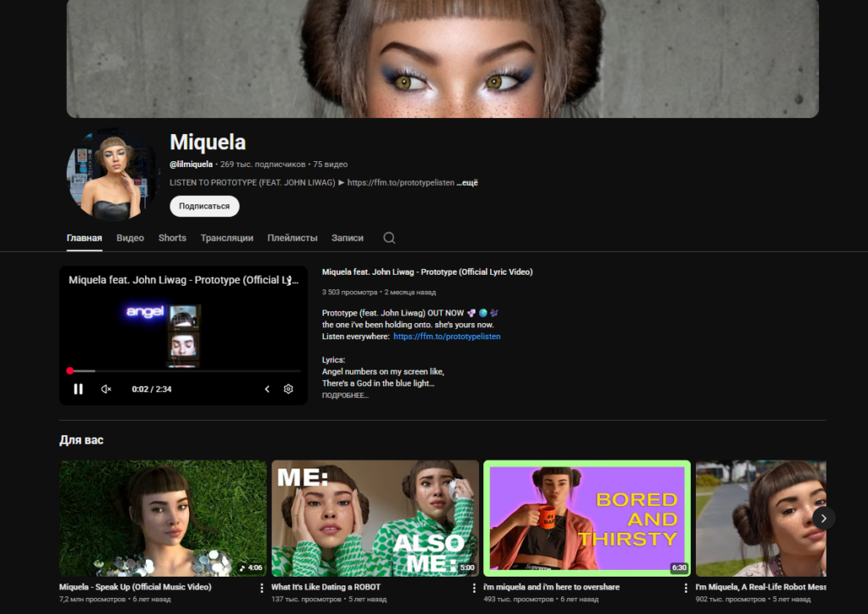Click the channel banner image

pyautogui.click(x=442, y=59)
